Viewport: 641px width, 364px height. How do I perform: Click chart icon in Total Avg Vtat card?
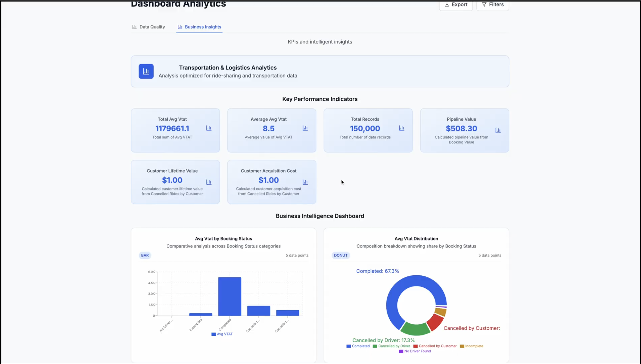click(x=209, y=128)
